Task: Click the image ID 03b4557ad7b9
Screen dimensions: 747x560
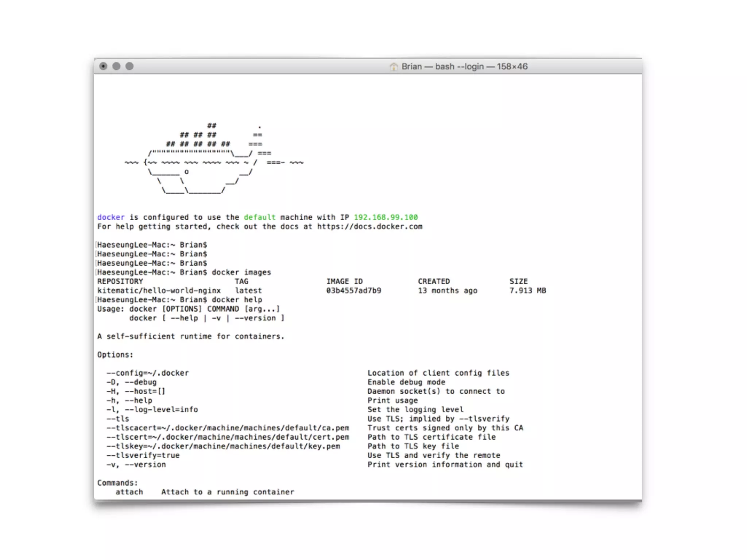Action: 353,291
